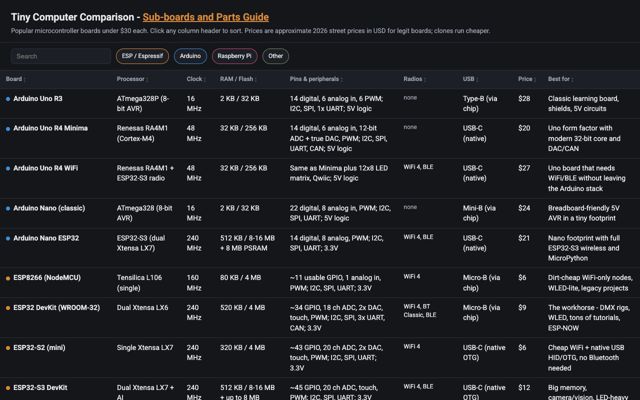
Task: Sort by Pins & peripherals column header
Action: [x=316, y=79]
